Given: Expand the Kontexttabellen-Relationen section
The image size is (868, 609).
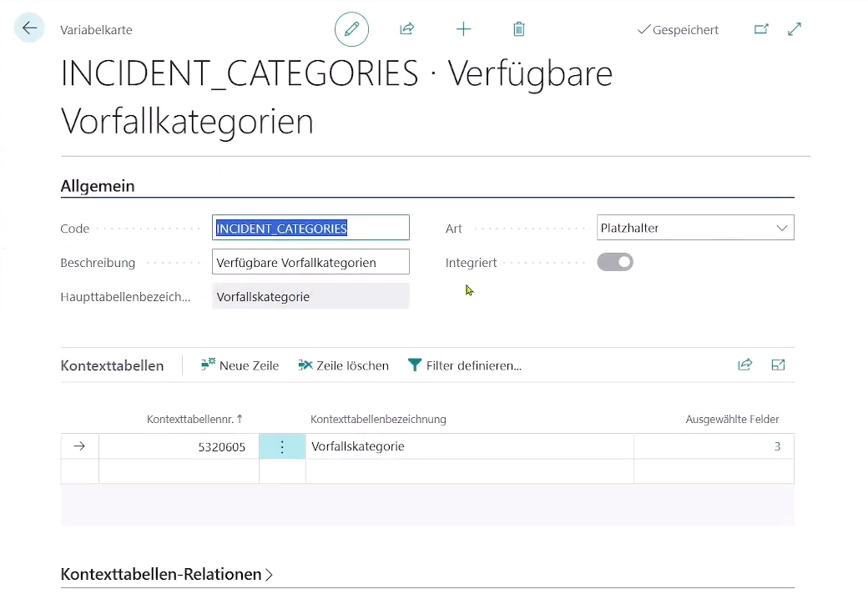Looking at the screenshot, I should pyautogui.click(x=167, y=574).
